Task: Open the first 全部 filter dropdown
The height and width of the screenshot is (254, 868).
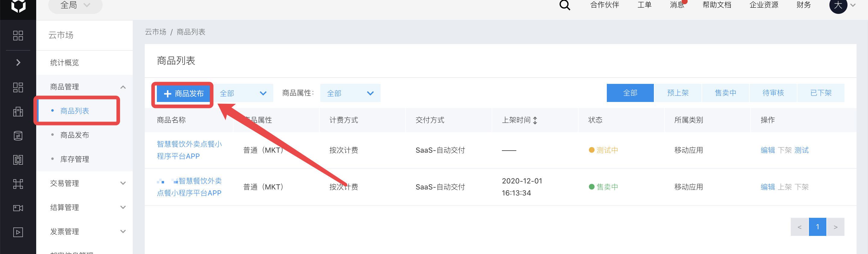Action: pos(244,93)
